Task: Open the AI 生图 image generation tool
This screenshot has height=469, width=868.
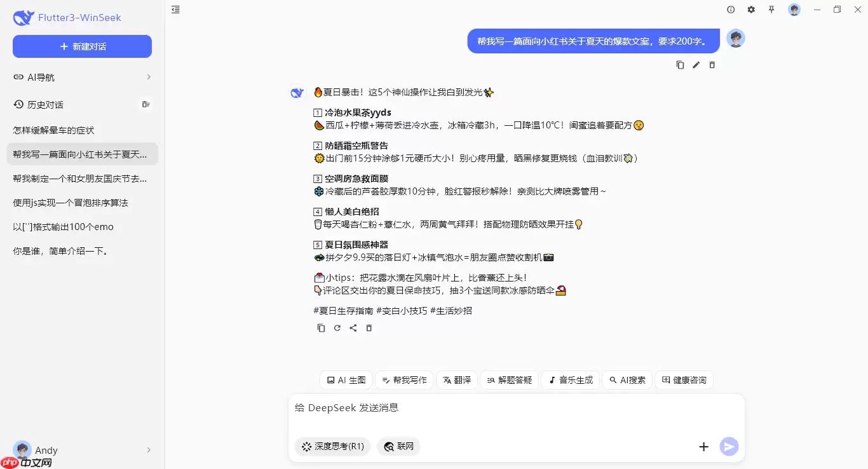Action: coord(346,379)
